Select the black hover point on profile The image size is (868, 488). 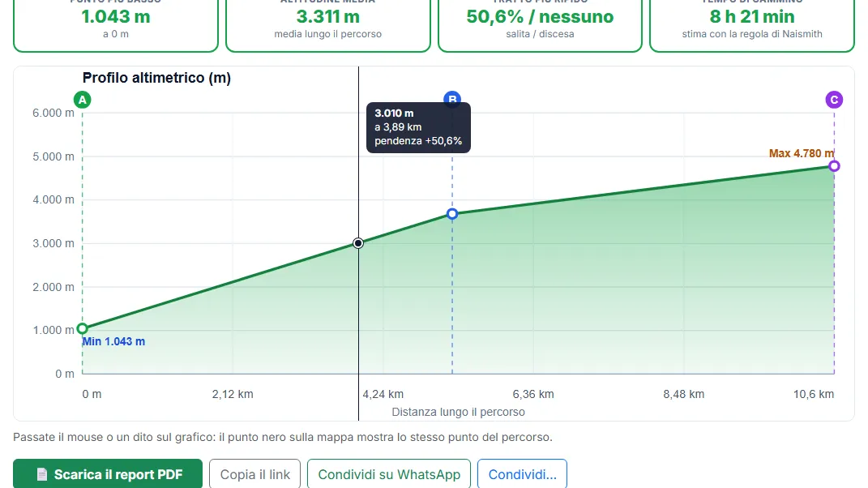[x=358, y=243]
